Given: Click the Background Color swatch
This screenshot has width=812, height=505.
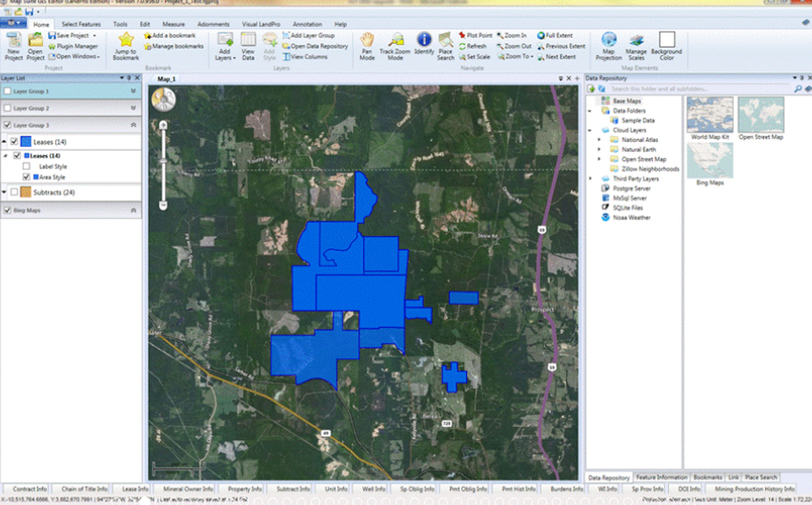Looking at the screenshot, I should coord(667,40).
